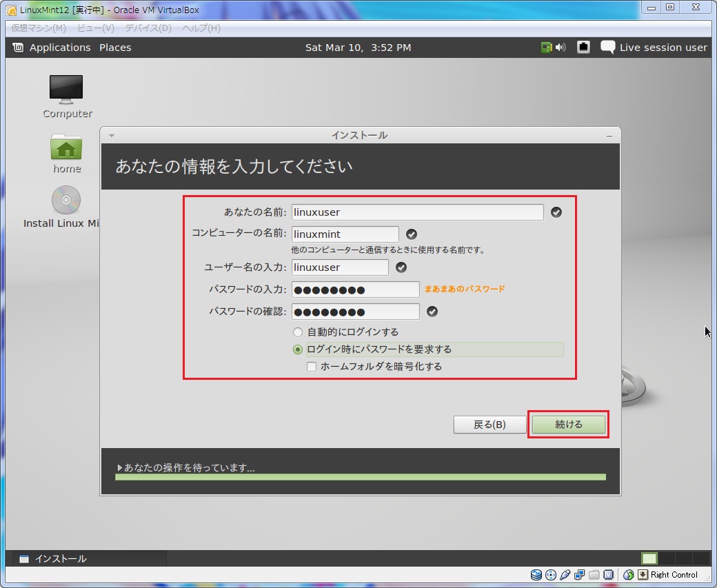717x588 pixels.
Task: Click the ユーザー名の入力: label
Action: [x=245, y=267]
